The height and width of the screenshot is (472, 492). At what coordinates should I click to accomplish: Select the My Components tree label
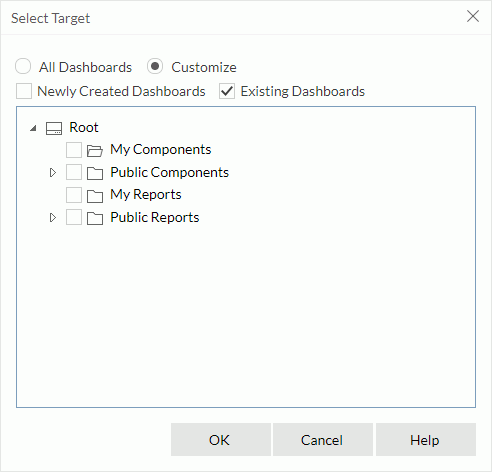coord(161,149)
